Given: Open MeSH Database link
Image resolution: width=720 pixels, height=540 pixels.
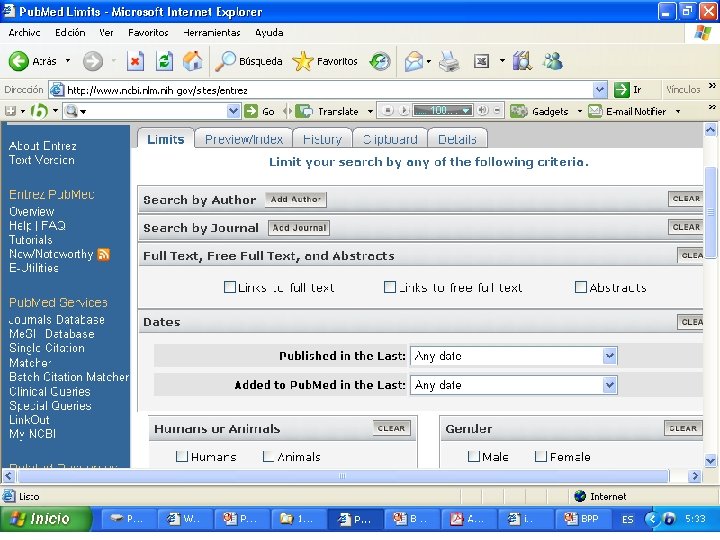Looking at the screenshot, I should coord(51,334).
